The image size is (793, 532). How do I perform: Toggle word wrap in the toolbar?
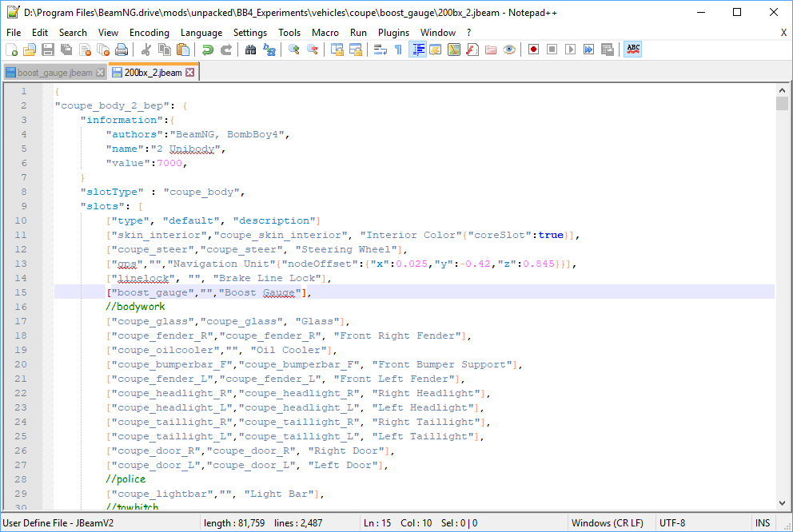380,50
